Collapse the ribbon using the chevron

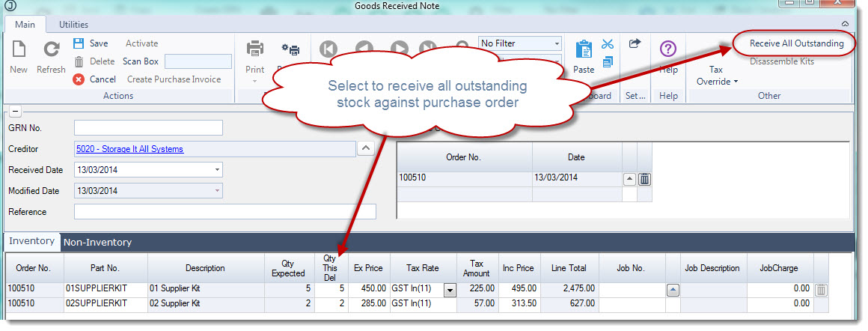pyautogui.click(x=845, y=24)
